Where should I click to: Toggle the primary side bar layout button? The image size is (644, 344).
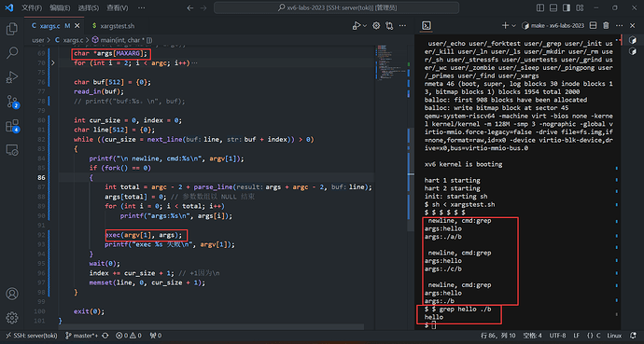[540, 7]
